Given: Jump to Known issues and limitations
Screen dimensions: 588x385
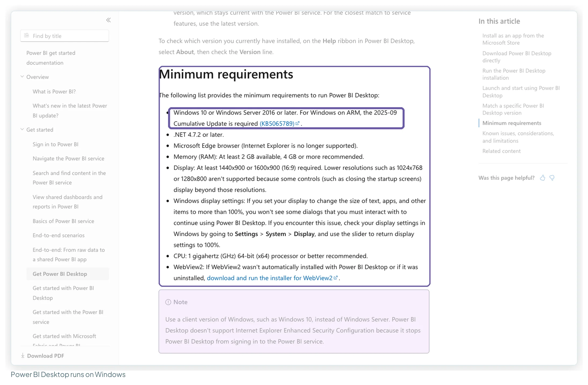Looking at the screenshot, I should 518,137.
